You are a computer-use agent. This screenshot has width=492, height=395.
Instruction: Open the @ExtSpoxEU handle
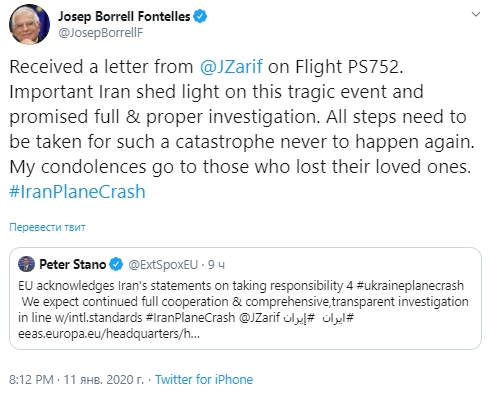tap(163, 265)
